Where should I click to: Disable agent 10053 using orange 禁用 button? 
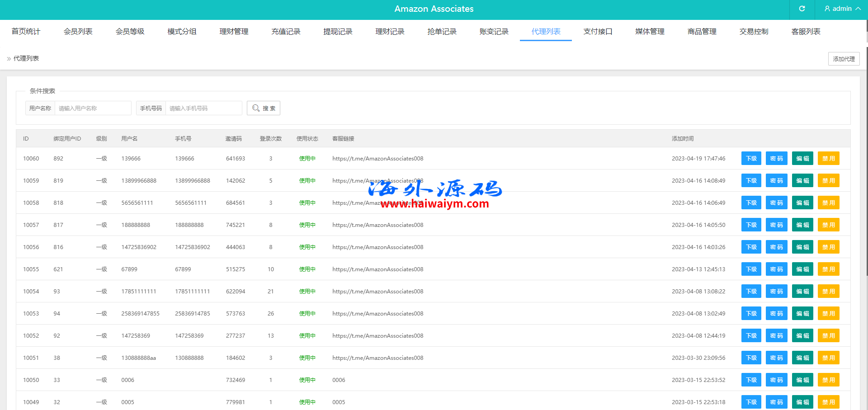[x=828, y=314]
